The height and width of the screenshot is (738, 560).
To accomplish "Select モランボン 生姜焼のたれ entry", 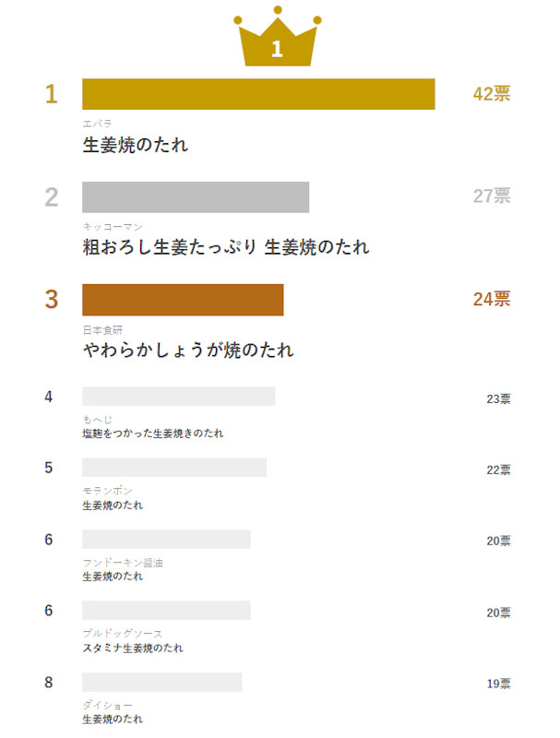I will [113, 506].
